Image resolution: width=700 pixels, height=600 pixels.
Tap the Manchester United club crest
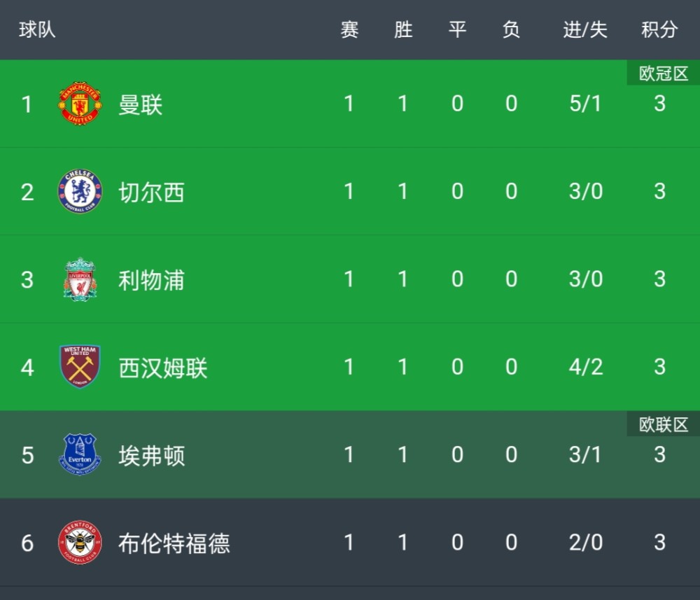[x=80, y=104]
